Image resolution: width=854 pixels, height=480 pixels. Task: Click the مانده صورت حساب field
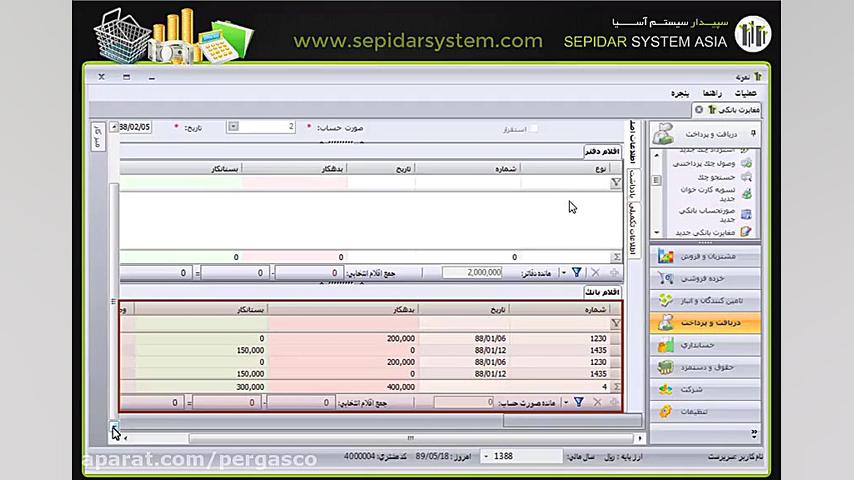point(463,403)
